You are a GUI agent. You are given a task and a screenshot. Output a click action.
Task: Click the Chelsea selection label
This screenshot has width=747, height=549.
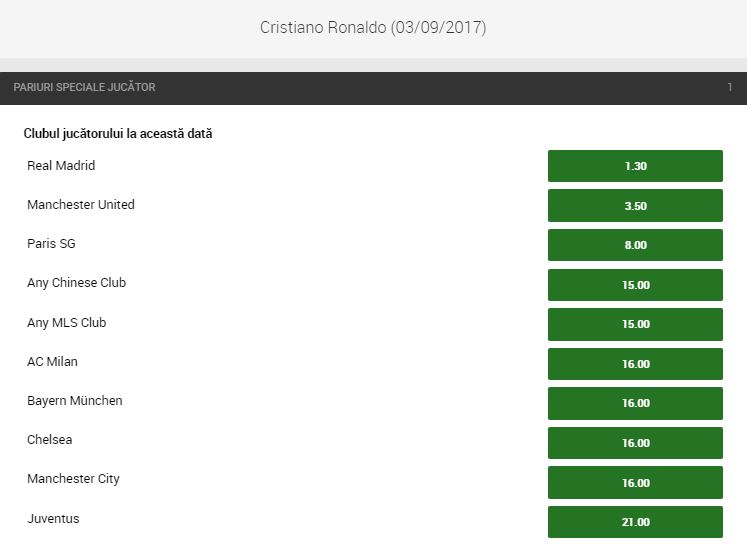click(x=50, y=440)
